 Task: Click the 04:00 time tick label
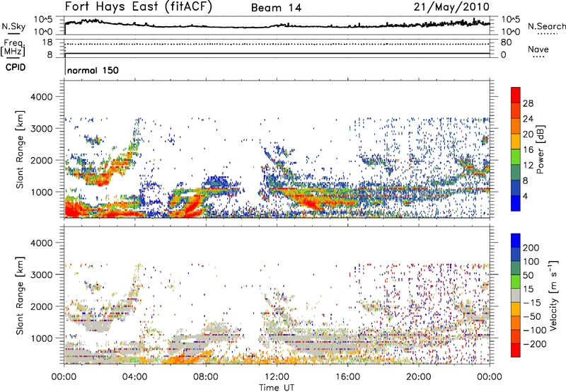134,377
